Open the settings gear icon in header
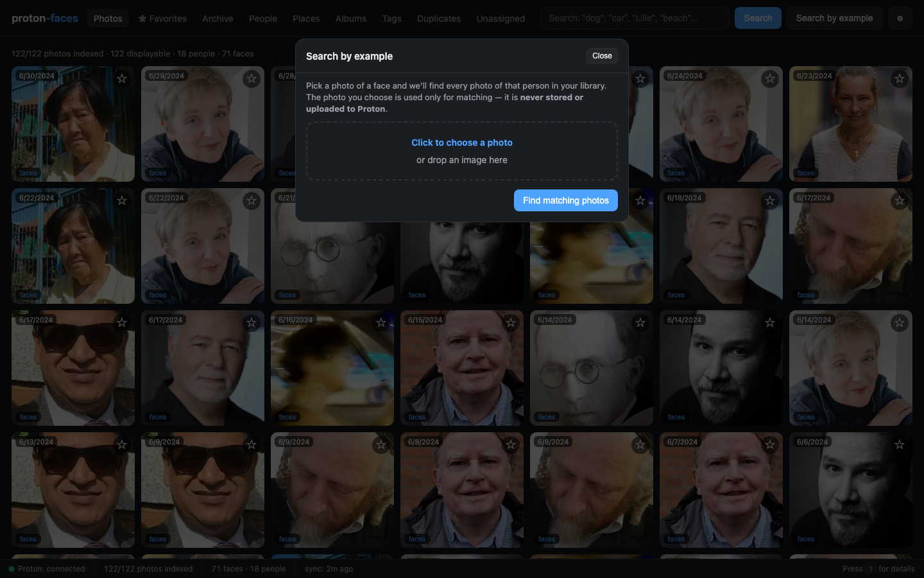Viewport: 924px width, 578px height. pyautogui.click(x=900, y=18)
